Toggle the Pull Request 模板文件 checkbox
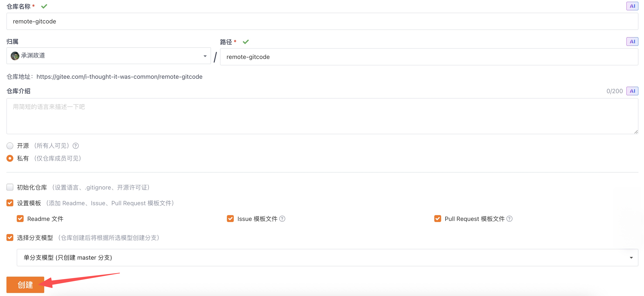The width and height of the screenshot is (644, 296). [x=437, y=219]
